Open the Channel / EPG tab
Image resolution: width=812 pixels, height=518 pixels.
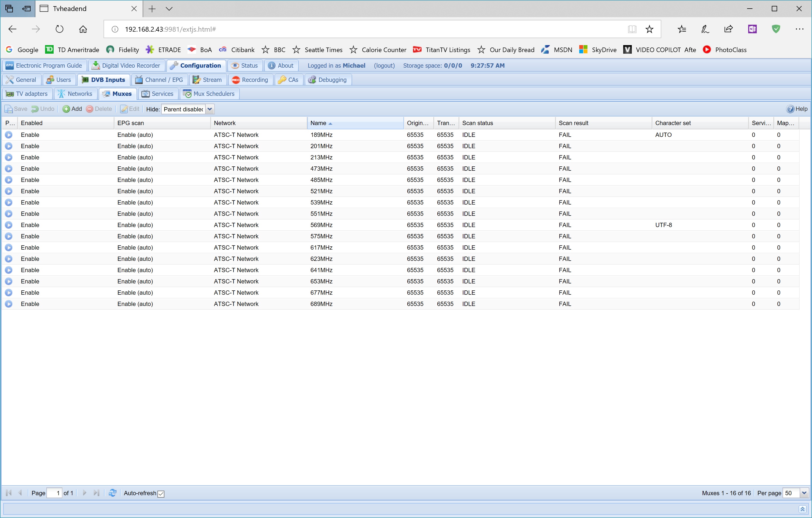click(x=159, y=80)
